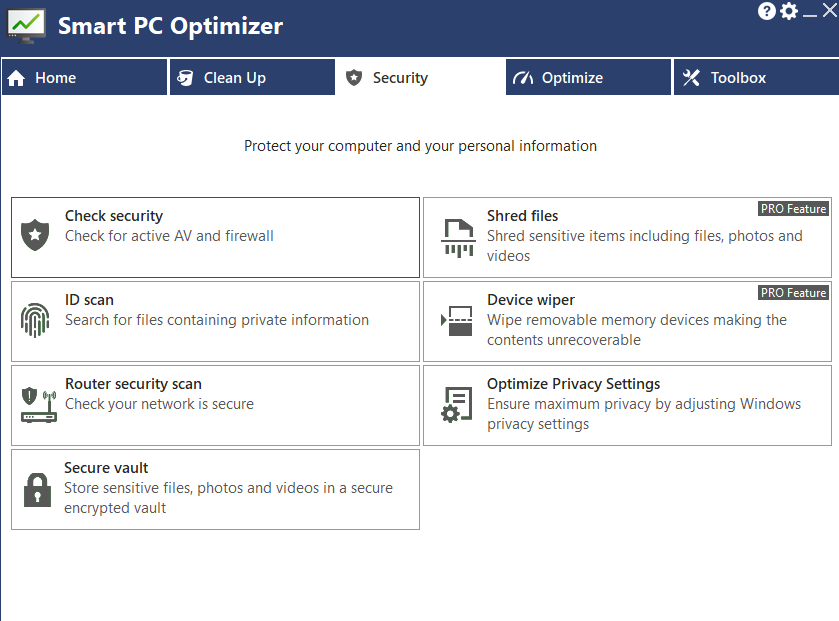Screen dimensions: 839x621
Task: Click 'Check for active AV and firewall' text
Action: 169,236
